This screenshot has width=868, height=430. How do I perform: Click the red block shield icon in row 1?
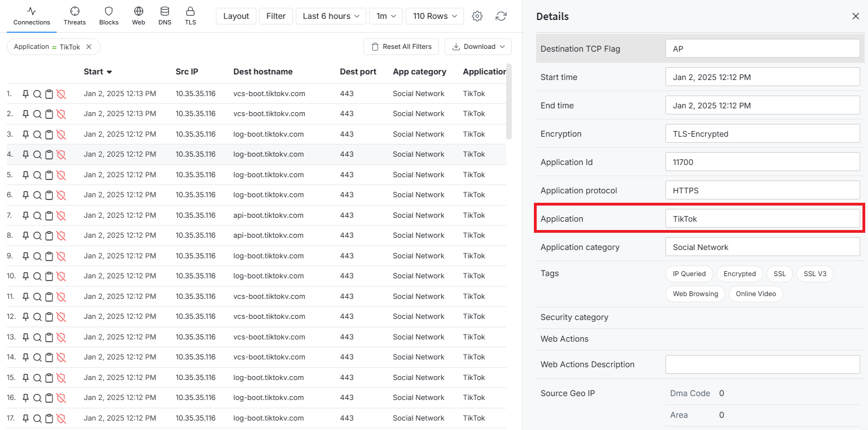[61, 94]
